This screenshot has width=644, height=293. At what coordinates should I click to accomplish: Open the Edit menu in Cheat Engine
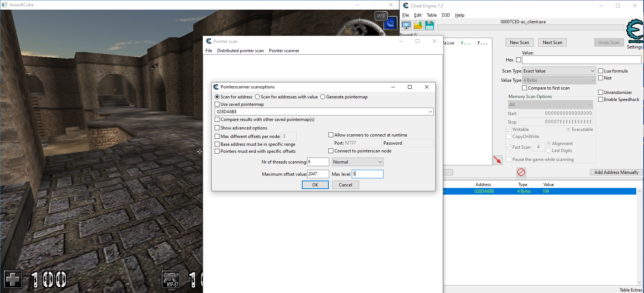418,15
